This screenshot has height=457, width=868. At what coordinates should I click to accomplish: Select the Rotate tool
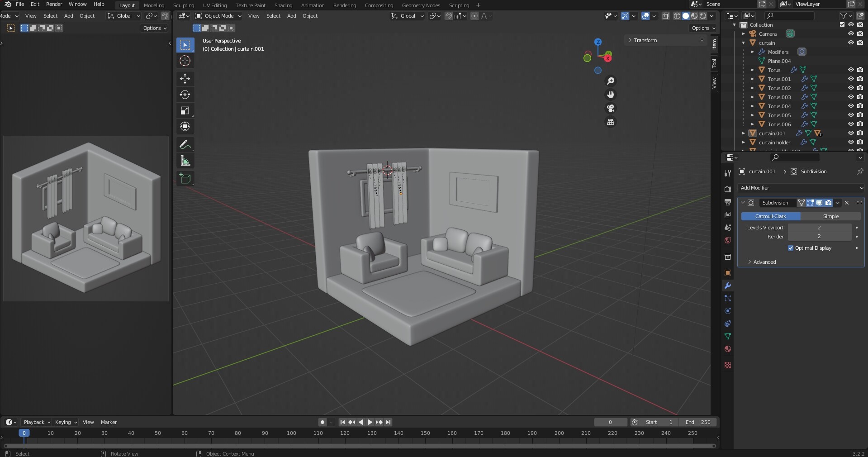pyautogui.click(x=185, y=95)
